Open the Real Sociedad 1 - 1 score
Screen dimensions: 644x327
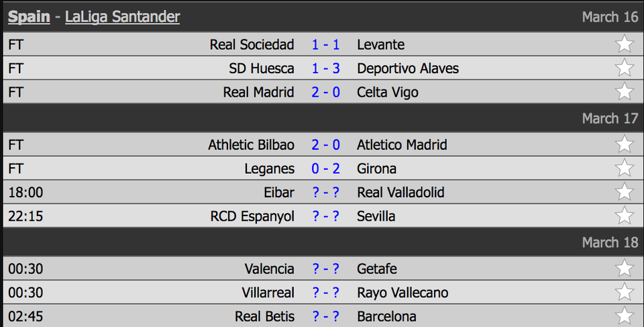pos(325,45)
